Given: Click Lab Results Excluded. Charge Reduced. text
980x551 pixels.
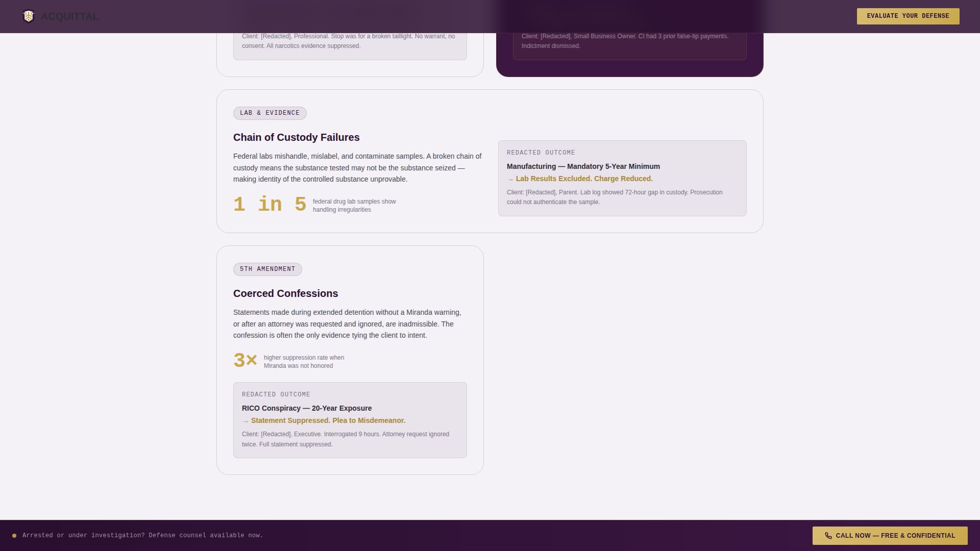Looking at the screenshot, I should click(x=584, y=179).
